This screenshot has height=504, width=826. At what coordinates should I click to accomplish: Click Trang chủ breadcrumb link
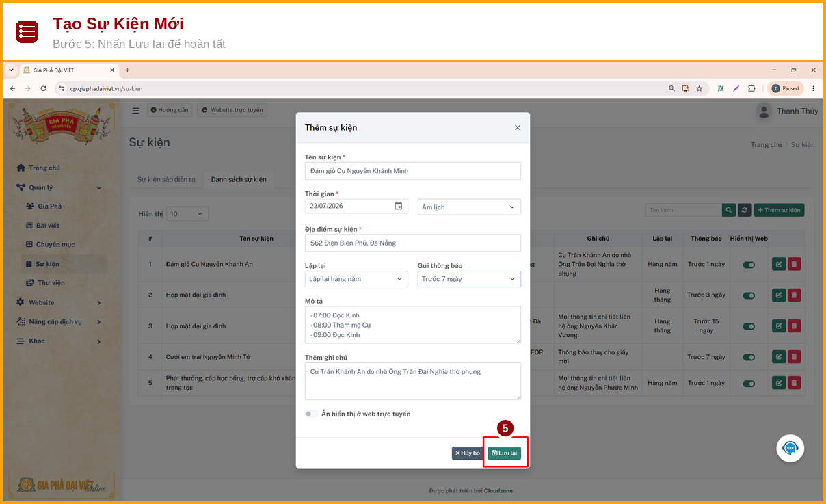[766, 145]
